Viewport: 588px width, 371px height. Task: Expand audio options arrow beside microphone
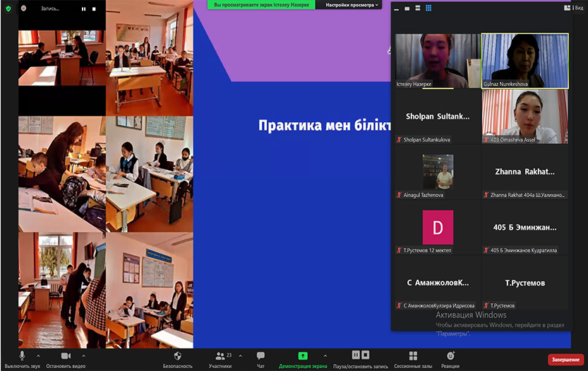[x=38, y=355]
